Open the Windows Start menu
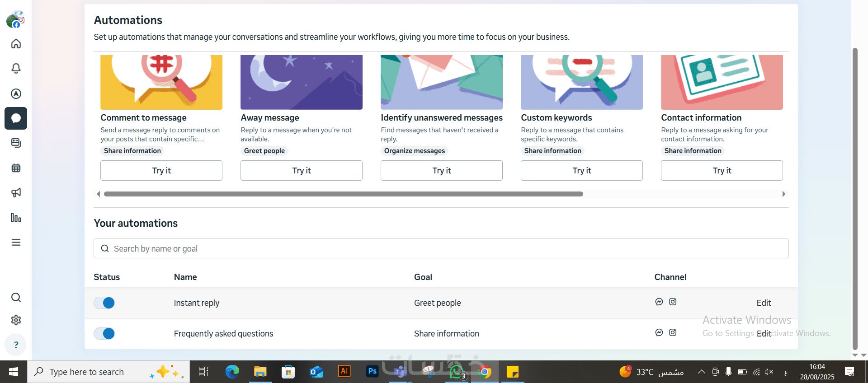The image size is (868, 383). point(14,372)
